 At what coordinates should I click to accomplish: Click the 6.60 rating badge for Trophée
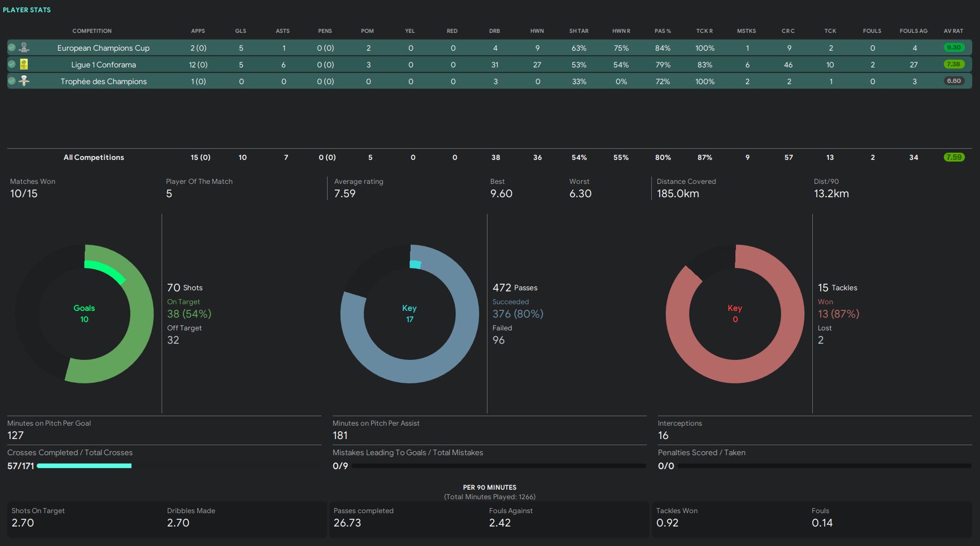coord(953,81)
